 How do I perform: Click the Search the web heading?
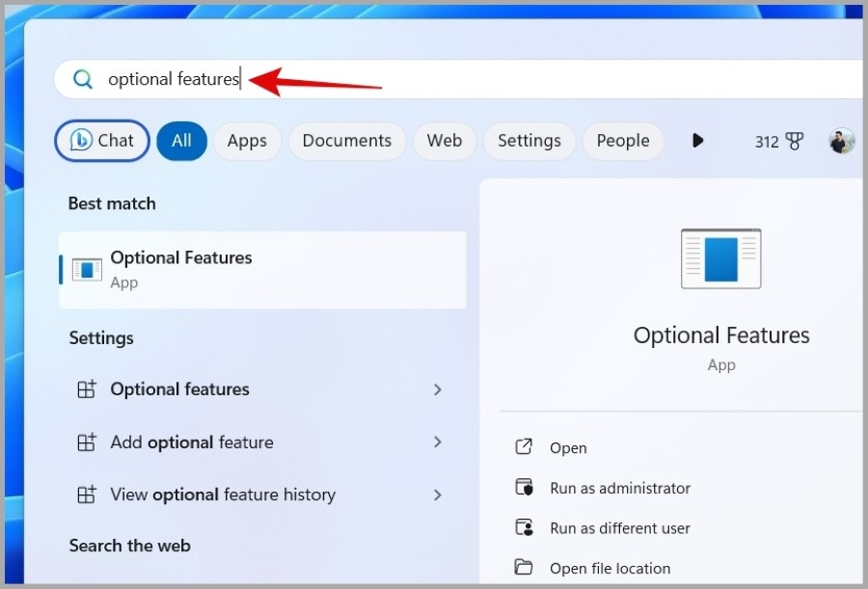129,546
